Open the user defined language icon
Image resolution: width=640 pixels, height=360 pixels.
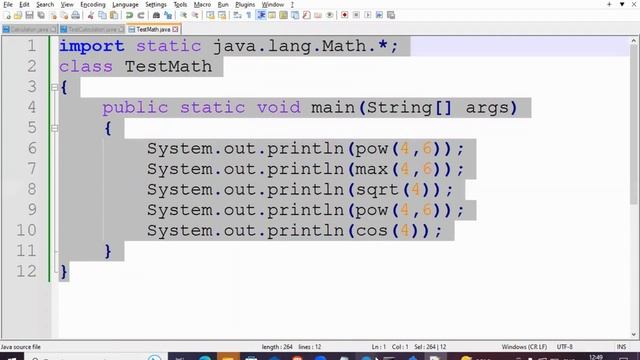[272, 15]
